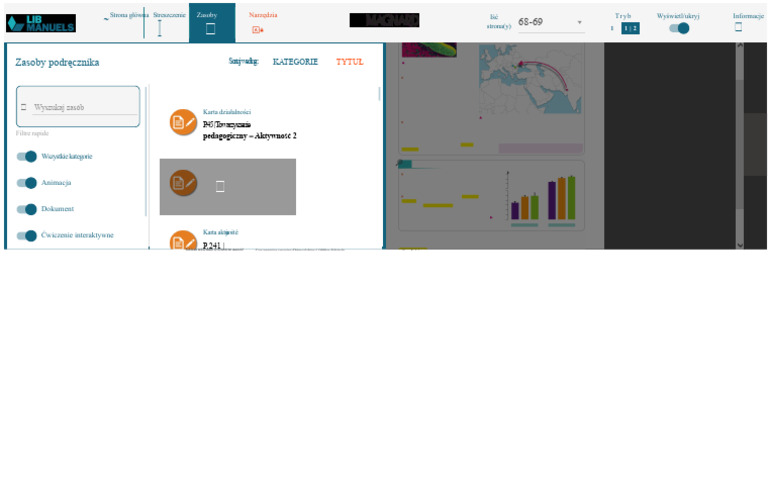Click the page viewer scroll up arrow
This screenshot has height=484, width=768.
click(x=740, y=46)
